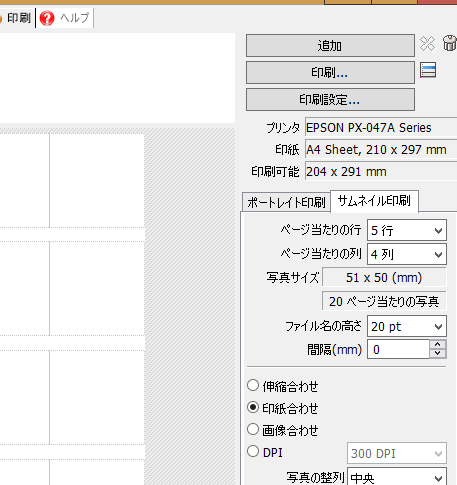The height and width of the screenshot is (485, 457).
Task: Click the red Help question mark icon
Action: [47, 18]
